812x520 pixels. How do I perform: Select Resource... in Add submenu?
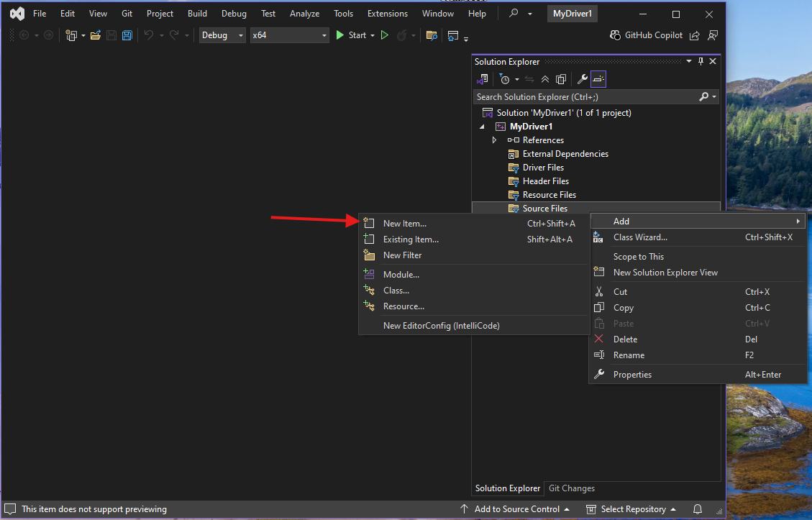click(474, 306)
